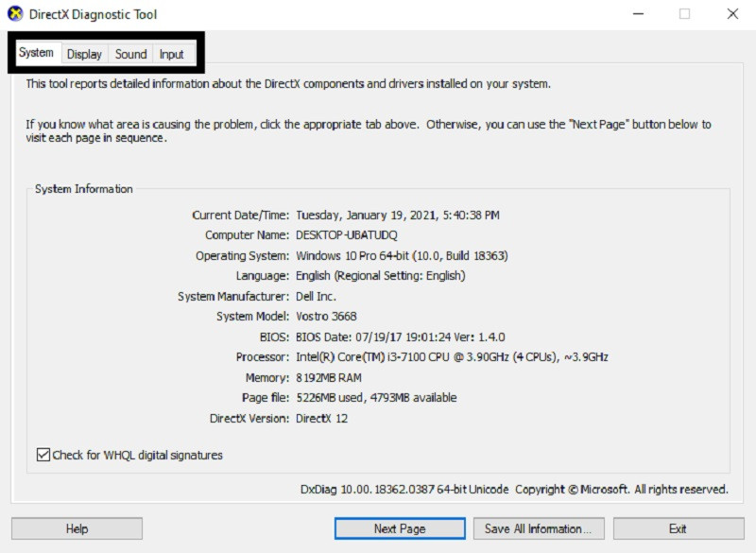Click the Computer Name value DESKTOP-UBATUDQ
Viewport: 756px width, 553px height.
(x=349, y=235)
